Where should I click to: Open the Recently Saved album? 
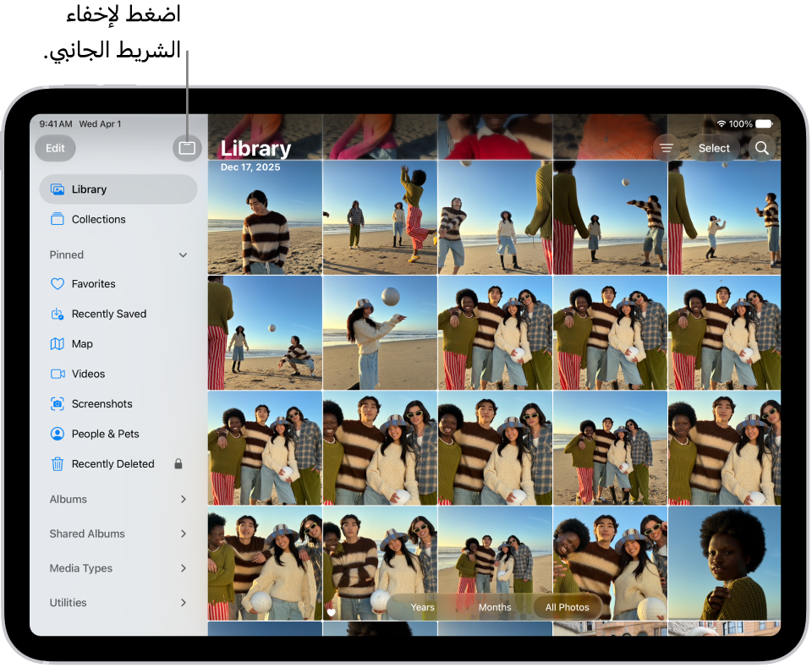coord(118,314)
